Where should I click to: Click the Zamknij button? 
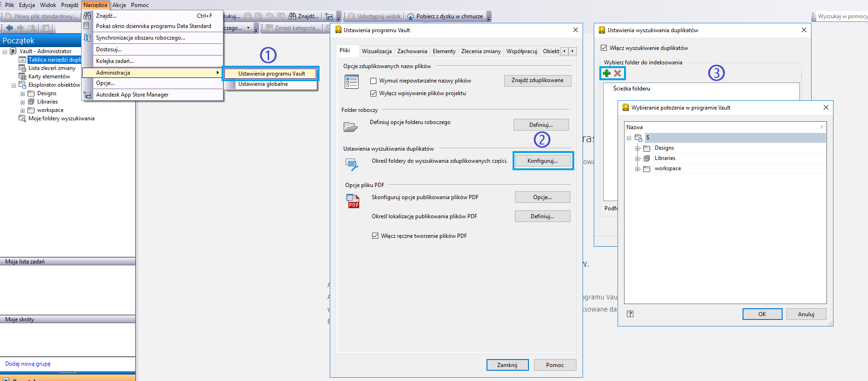507,365
